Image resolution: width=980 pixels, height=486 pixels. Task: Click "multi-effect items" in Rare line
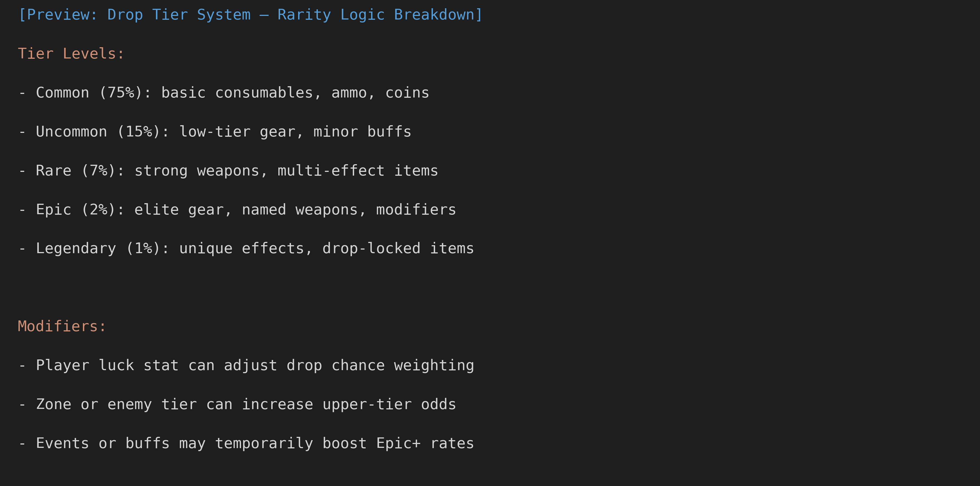358,171
